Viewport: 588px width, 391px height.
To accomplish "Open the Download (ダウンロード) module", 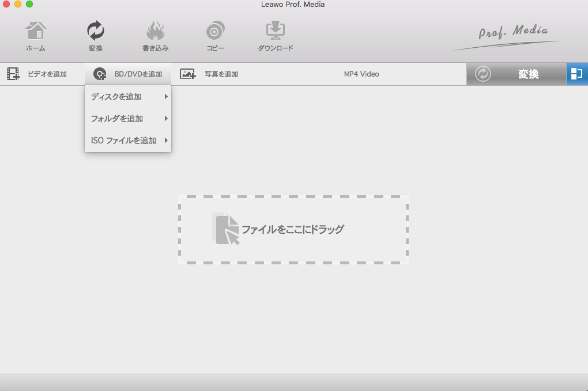I will (275, 36).
